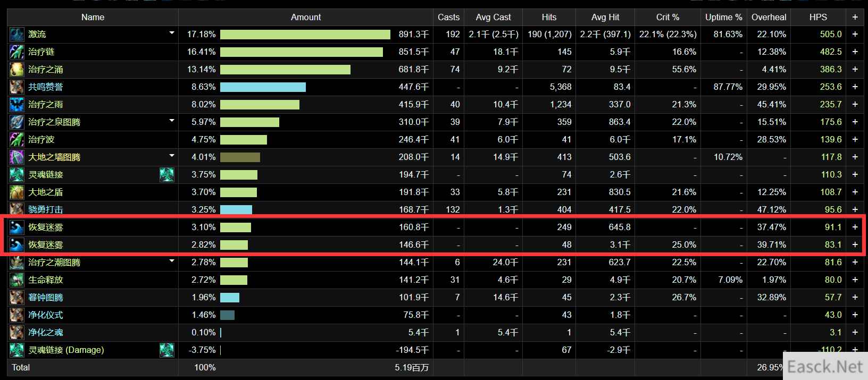Open the 激流 spell link
Viewport: 868px width, 380px height.
[37, 35]
